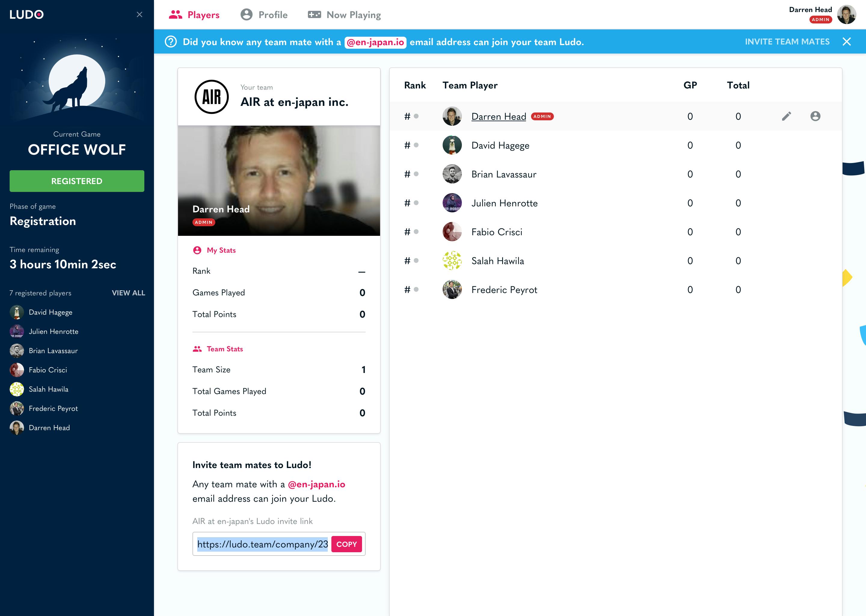The image size is (866, 616).
Task: Select David Hagege name in team table
Action: pos(500,145)
